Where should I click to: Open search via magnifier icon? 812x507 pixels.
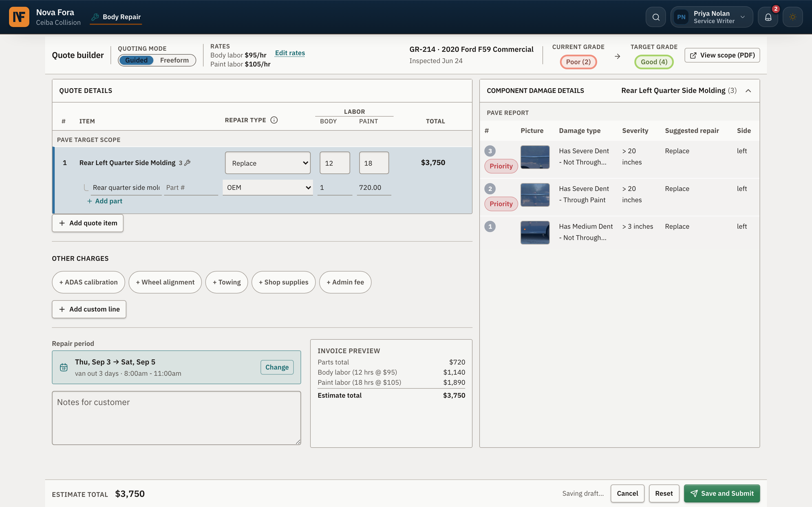click(x=656, y=17)
